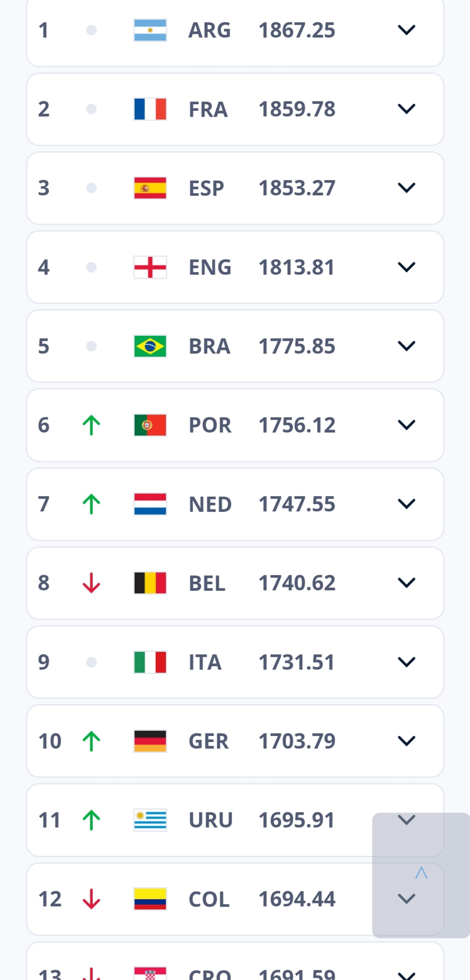Click Belgium's red down-arrow rank indicator
470x980 pixels.
91,583
